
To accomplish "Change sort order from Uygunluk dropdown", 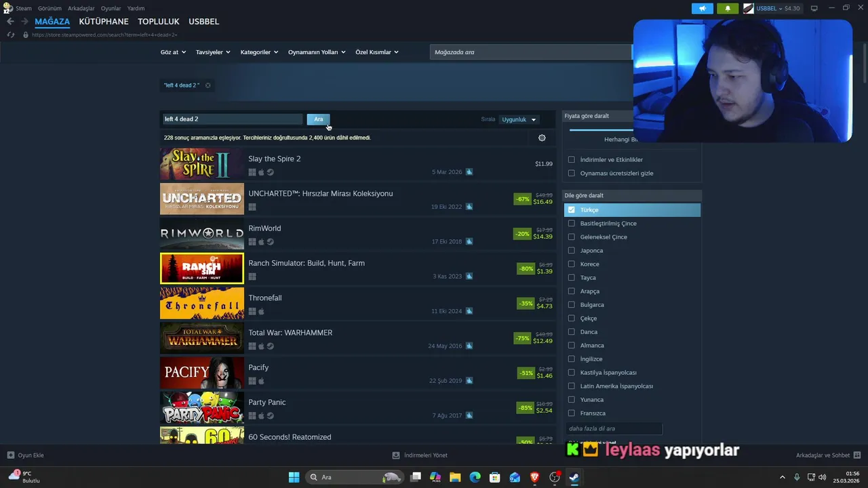I will 519,119.
